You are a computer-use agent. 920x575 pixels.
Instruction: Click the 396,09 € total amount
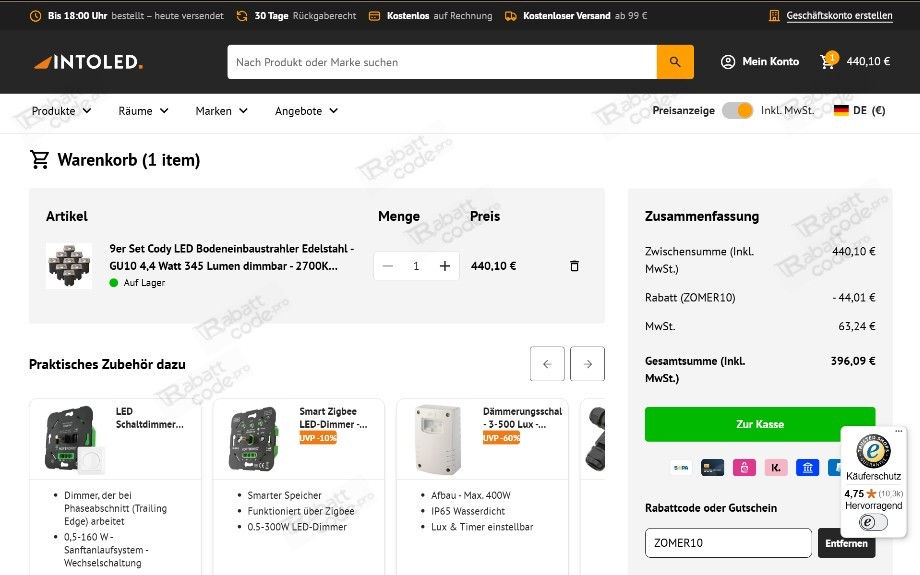(853, 361)
